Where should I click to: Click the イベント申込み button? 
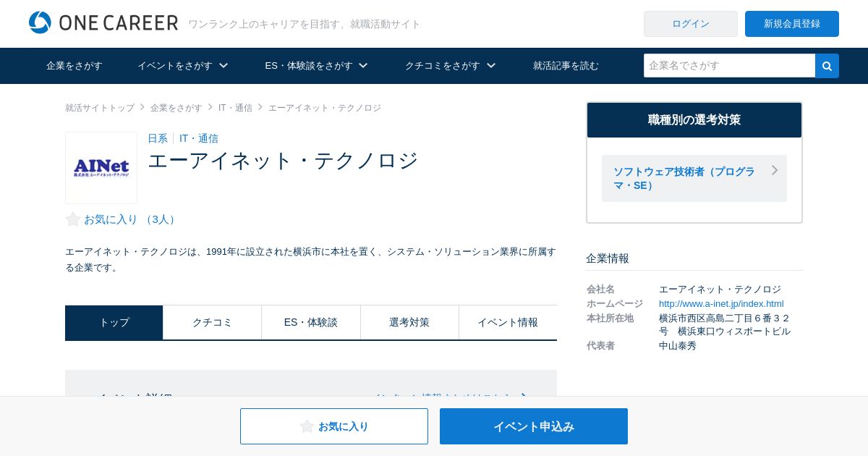tap(534, 426)
